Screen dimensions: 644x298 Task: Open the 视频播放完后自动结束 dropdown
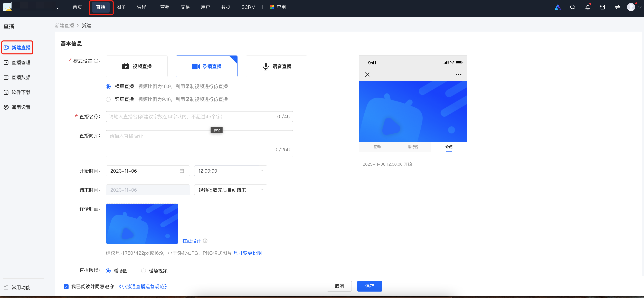coord(231,190)
